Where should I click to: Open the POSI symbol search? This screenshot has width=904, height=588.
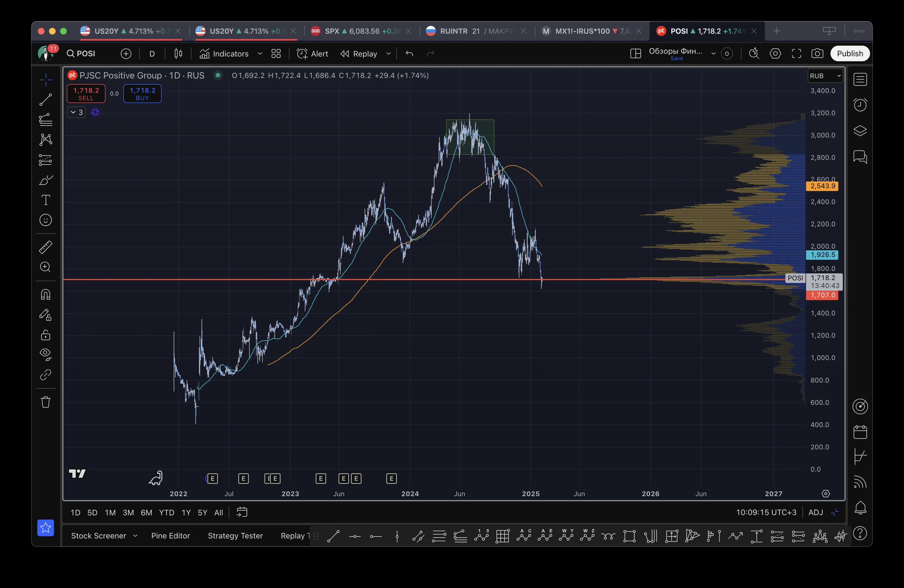[x=81, y=54]
